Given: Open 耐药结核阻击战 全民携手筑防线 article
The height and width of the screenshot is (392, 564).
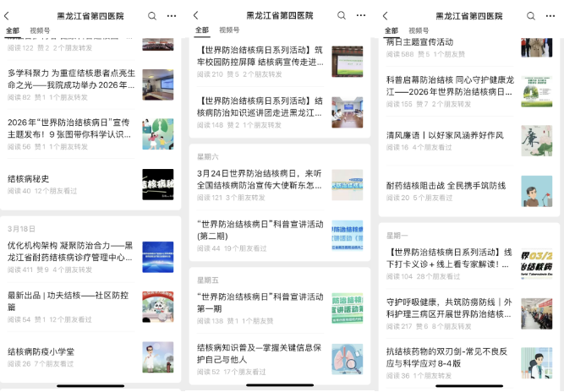Looking at the screenshot, I should click(x=446, y=185).
